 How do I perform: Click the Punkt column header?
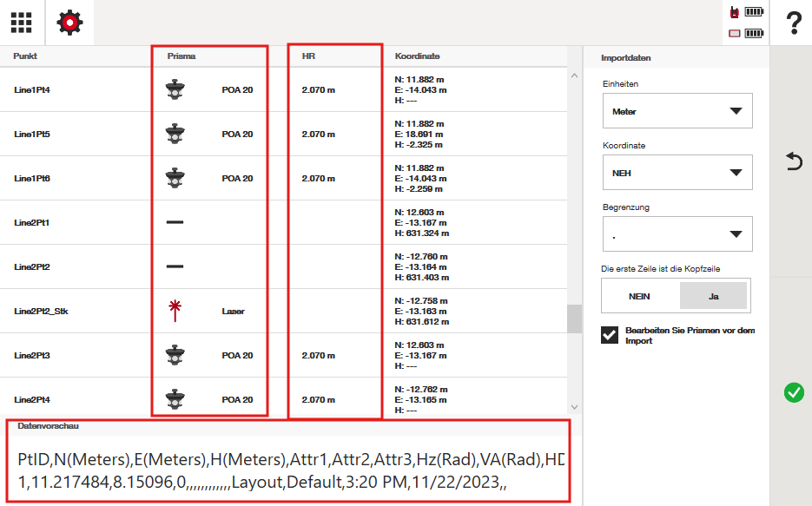click(x=25, y=56)
